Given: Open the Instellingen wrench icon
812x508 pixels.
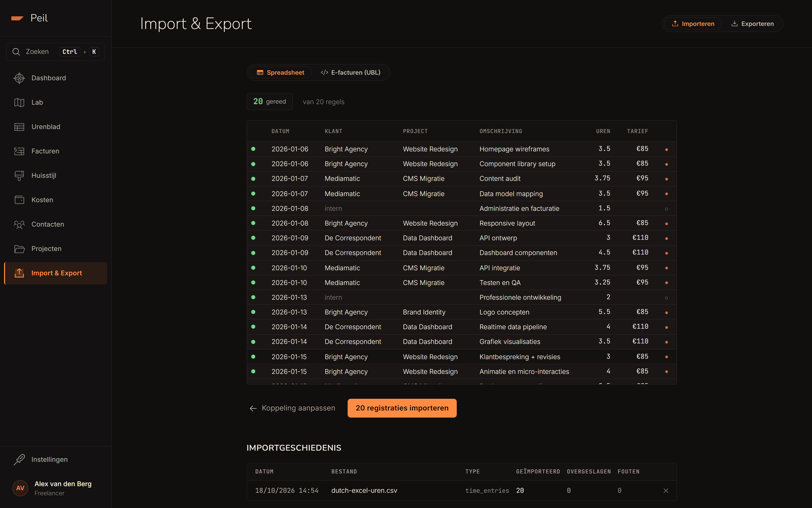Looking at the screenshot, I should pyautogui.click(x=19, y=459).
